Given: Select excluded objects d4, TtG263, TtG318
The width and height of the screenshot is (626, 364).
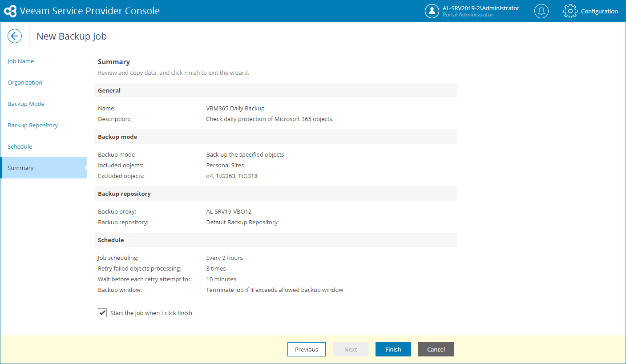Looking at the screenshot, I should pos(232,176).
